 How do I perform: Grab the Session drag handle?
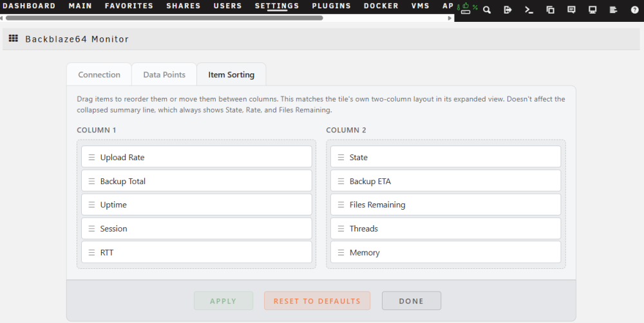click(x=91, y=228)
